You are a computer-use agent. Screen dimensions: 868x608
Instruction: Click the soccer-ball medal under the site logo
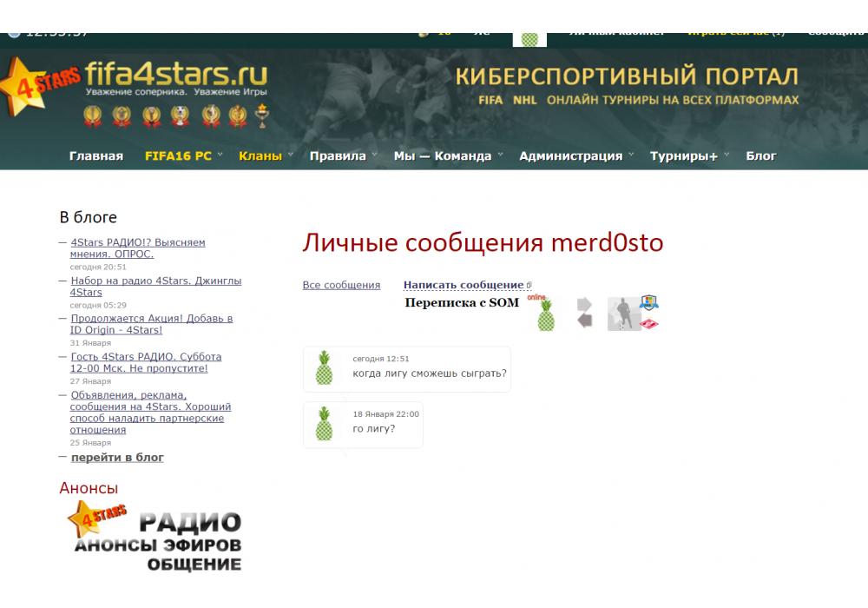pos(180,116)
